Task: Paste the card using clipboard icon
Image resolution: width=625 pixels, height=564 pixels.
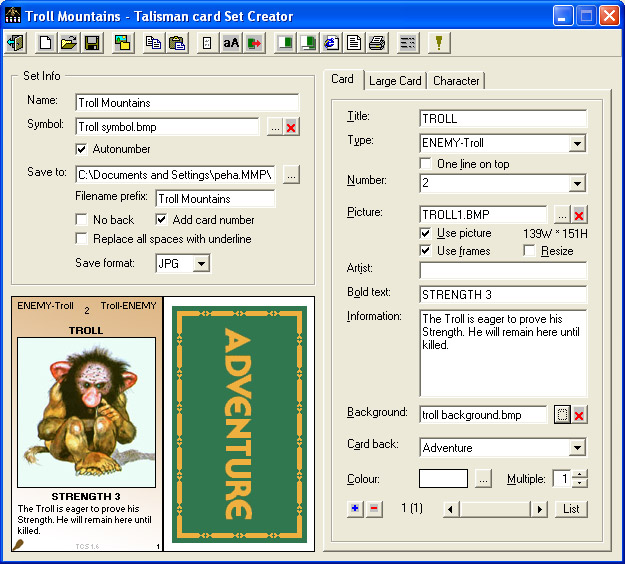Action: 177,42
